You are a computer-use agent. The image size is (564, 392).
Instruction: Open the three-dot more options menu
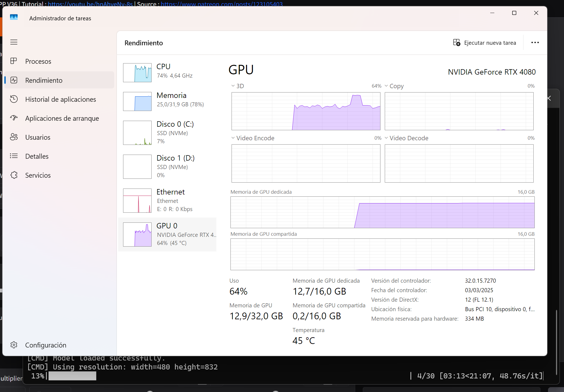pos(535,43)
